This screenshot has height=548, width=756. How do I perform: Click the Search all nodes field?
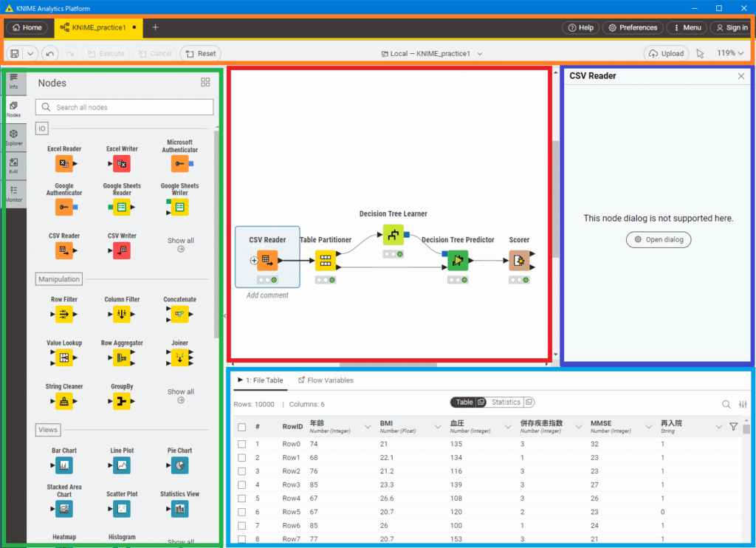[126, 107]
